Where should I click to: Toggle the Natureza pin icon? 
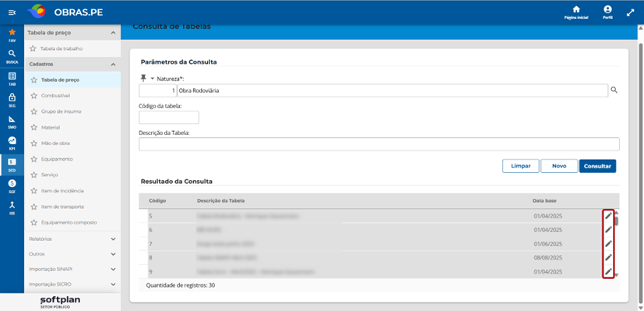click(x=143, y=78)
